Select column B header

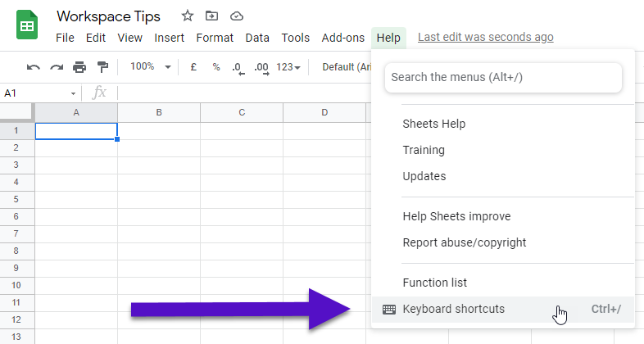[159, 112]
